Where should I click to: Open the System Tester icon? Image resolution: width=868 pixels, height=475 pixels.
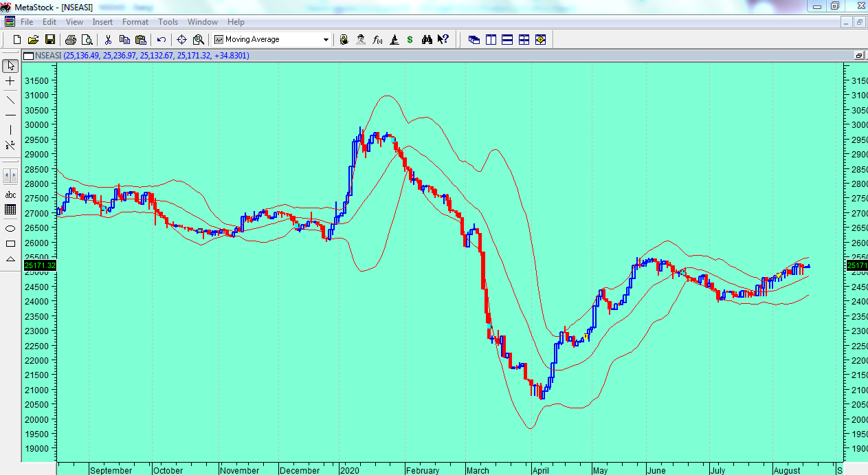coord(394,40)
